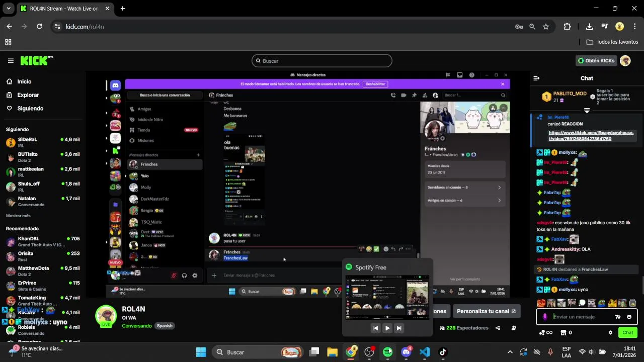Click the weather widget in taskbar
The image size is (644, 362).
[35, 351]
